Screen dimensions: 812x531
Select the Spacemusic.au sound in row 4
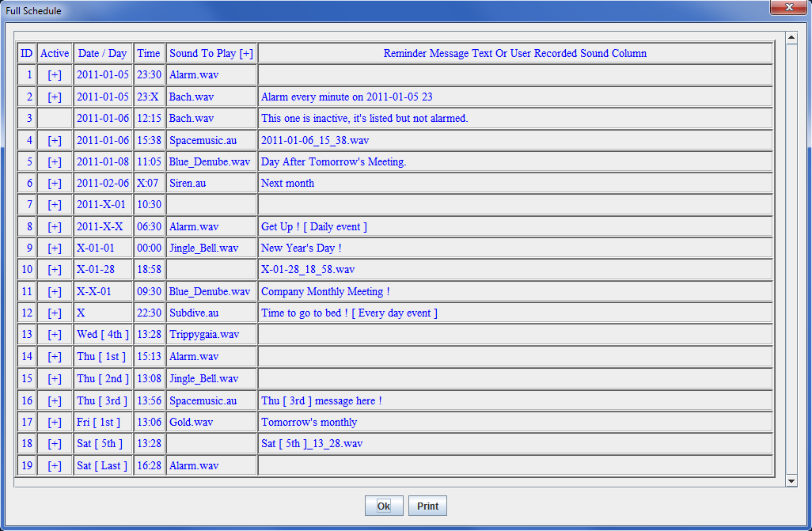point(203,140)
